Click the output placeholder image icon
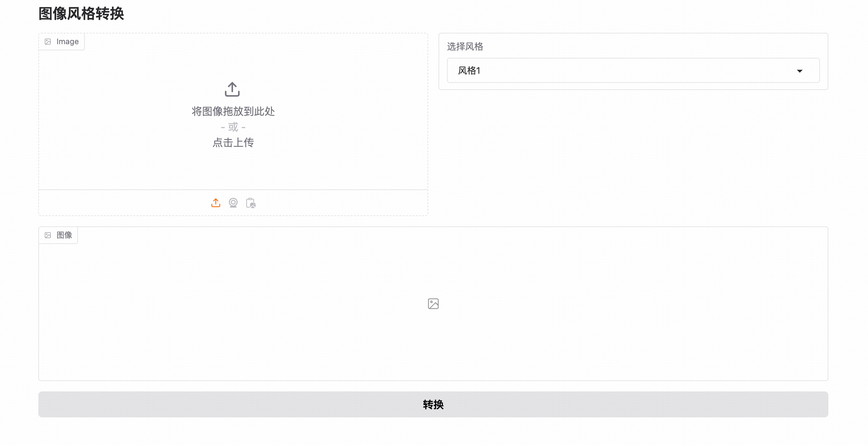 pyautogui.click(x=433, y=303)
